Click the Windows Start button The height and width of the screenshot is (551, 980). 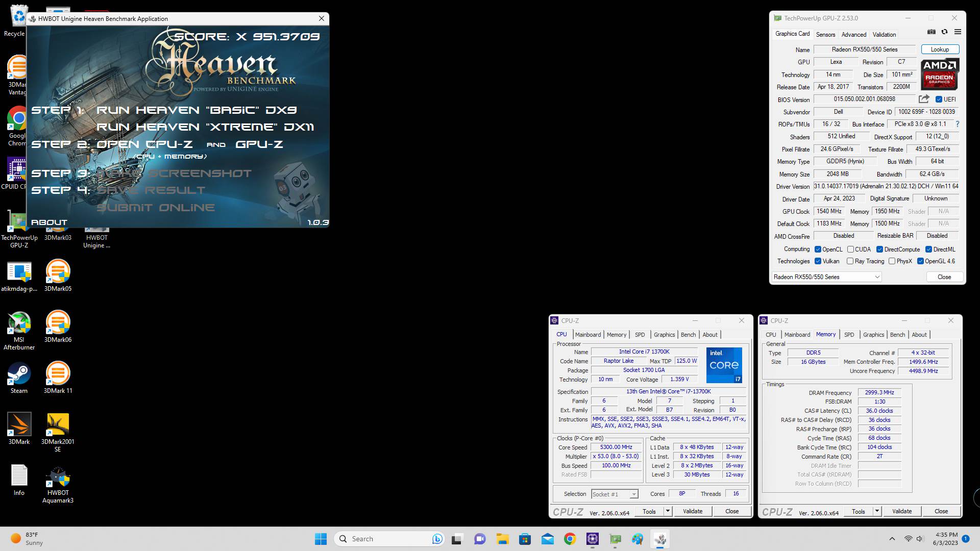pos(321,539)
